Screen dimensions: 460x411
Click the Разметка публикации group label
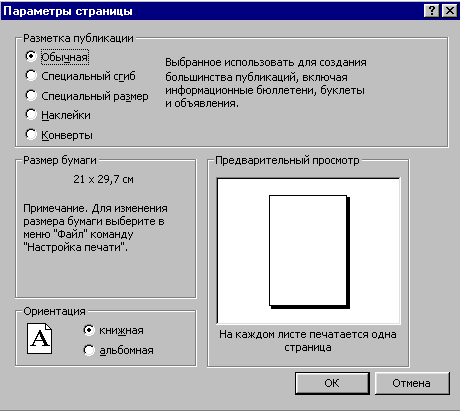[78, 38]
